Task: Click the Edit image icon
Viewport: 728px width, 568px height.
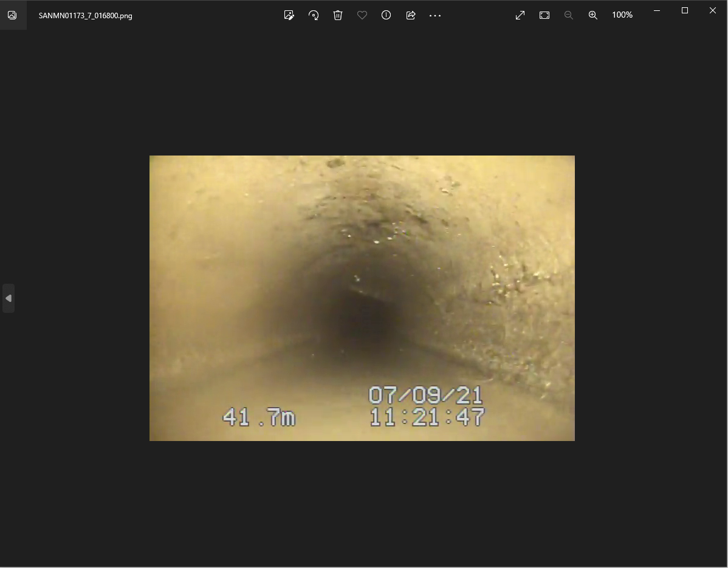Action: 289,15
